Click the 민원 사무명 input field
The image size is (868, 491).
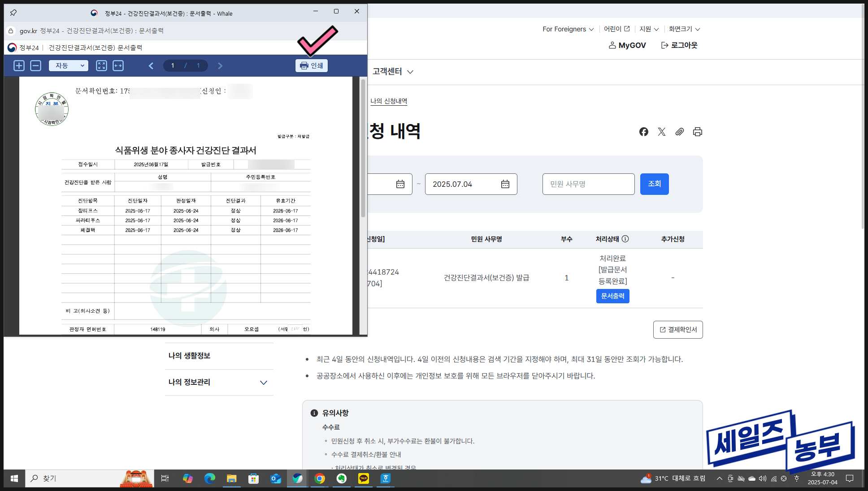pos(588,184)
